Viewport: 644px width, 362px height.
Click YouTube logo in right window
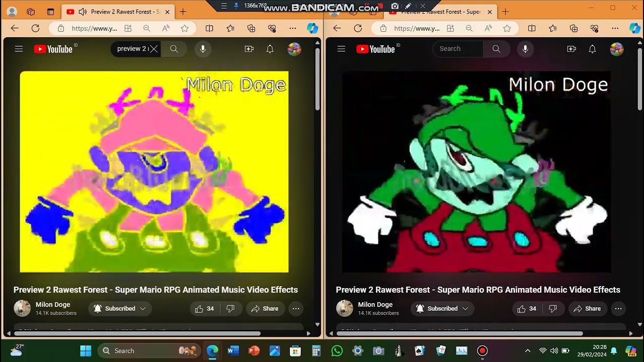click(376, 49)
